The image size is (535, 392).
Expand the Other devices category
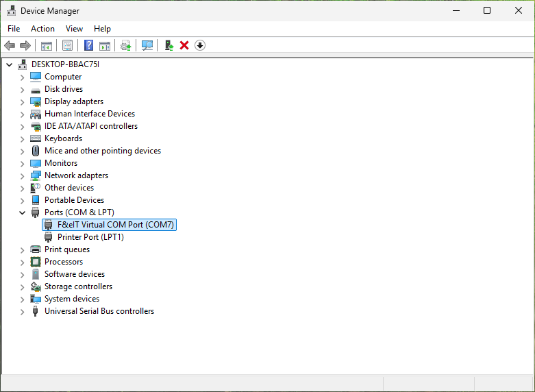22,188
